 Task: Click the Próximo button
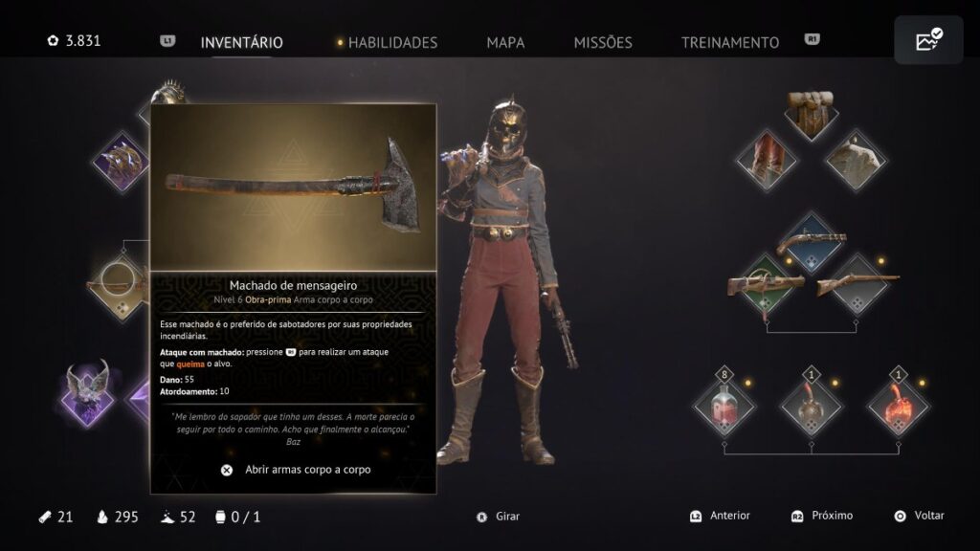pos(822,516)
